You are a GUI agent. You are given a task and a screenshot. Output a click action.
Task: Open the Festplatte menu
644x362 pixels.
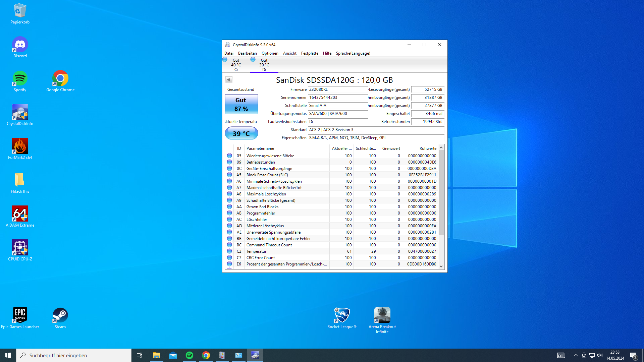tap(309, 53)
